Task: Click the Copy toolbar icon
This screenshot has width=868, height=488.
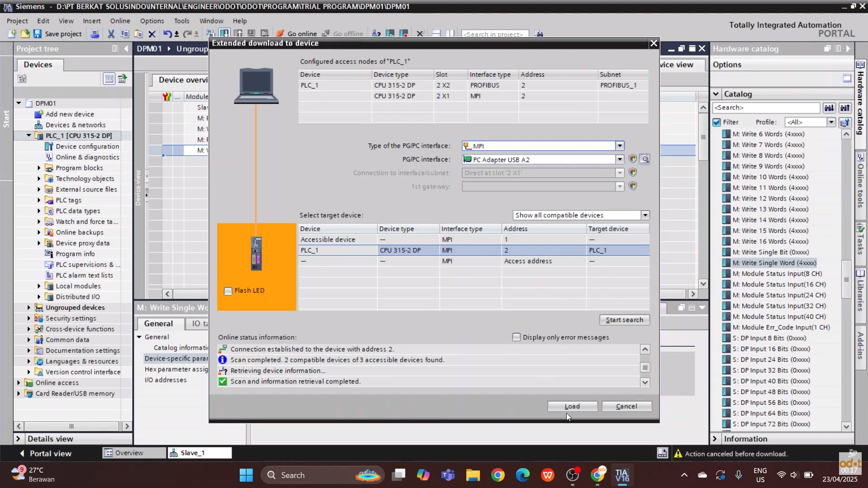Action: [x=124, y=33]
